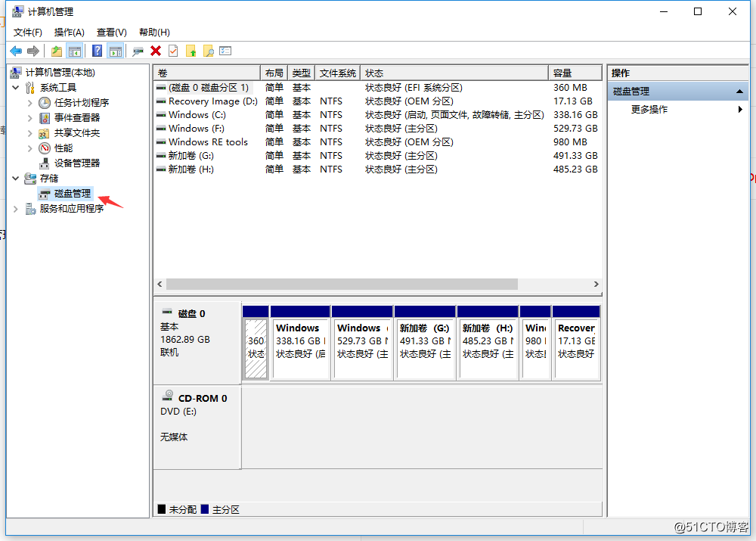Click the Computer Management title bar icon
This screenshot has height=541, width=756.
[18, 11]
